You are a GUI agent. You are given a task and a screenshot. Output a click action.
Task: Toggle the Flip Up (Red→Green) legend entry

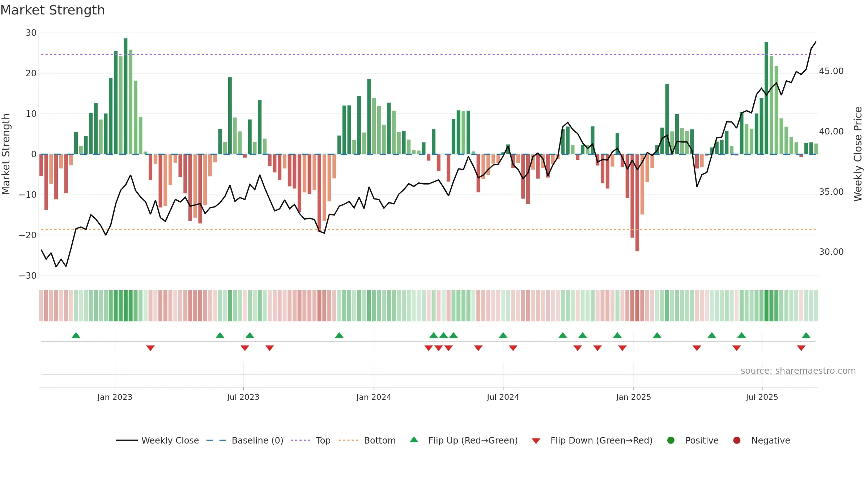[464, 440]
